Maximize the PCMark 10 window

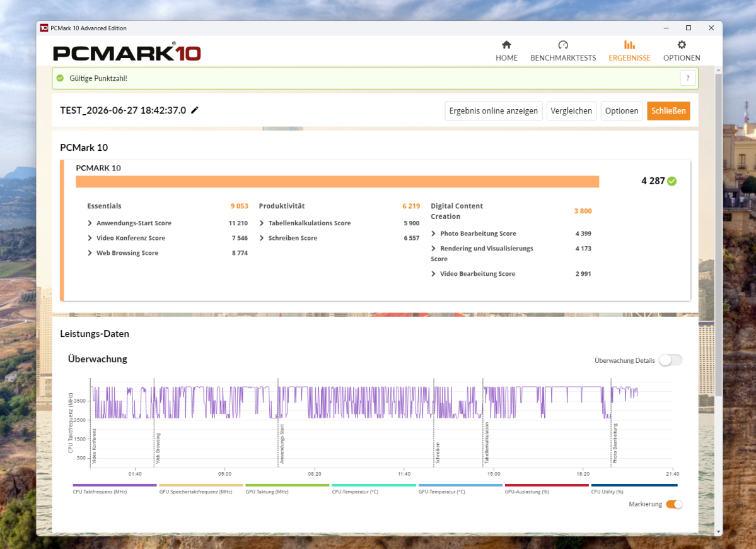coord(689,28)
